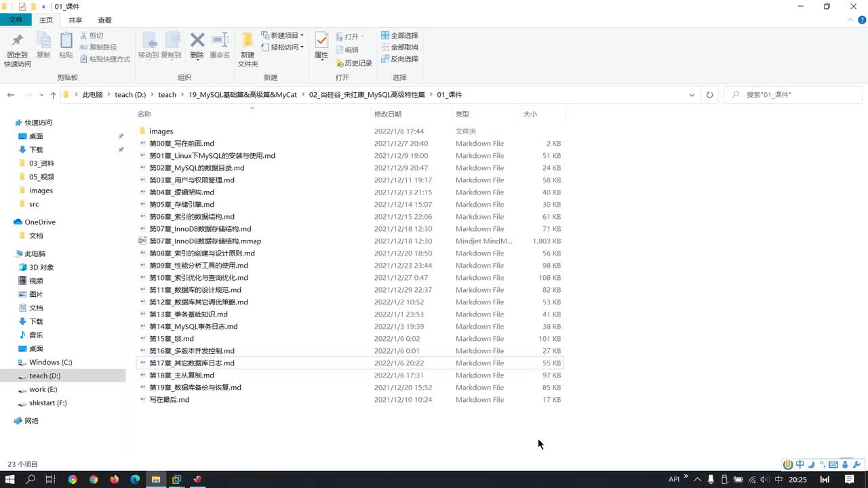Click the Windows Start button
Image resolution: width=868 pixels, height=488 pixels.
(10, 479)
